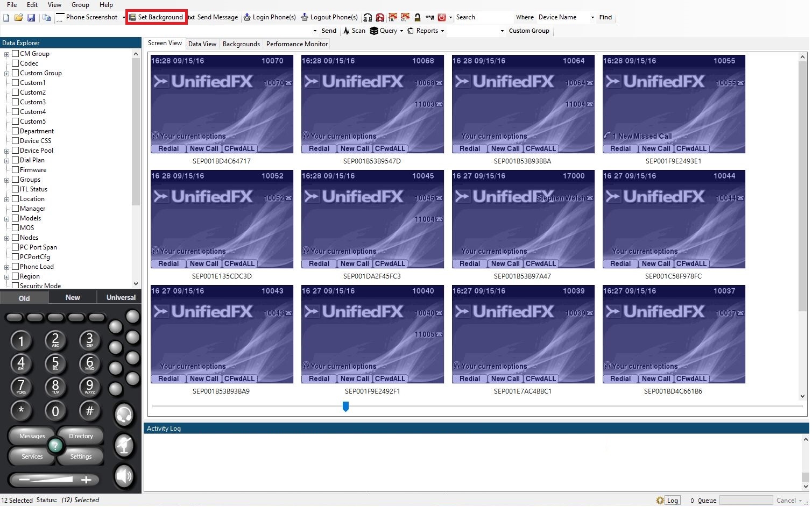This screenshot has width=812, height=507.
Task: Open the Device Name search field dropdown
Action: point(592,17)
